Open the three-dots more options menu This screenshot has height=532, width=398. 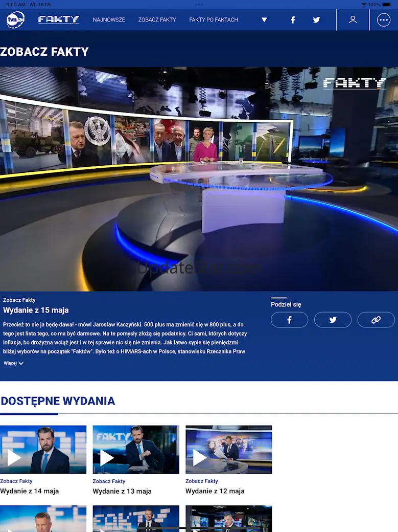click(383, 20)
